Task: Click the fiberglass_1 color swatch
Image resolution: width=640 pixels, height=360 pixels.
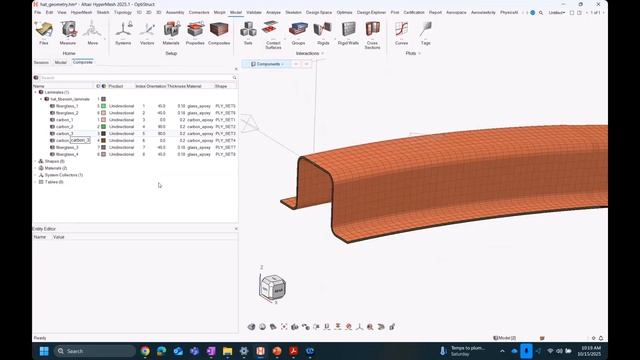Action: [104, 106]
